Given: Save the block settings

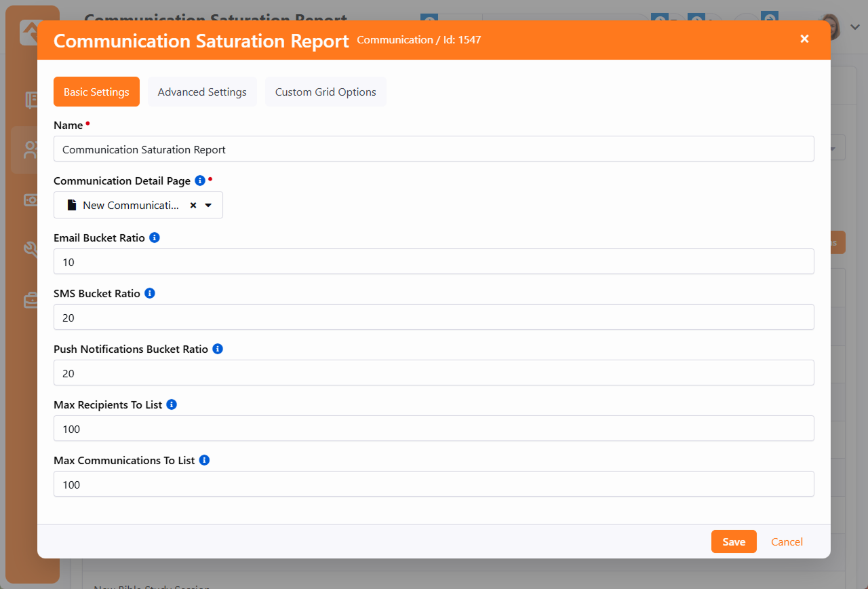Looking at the screenshot, I should pyautogui.click(x=734, y=541).
